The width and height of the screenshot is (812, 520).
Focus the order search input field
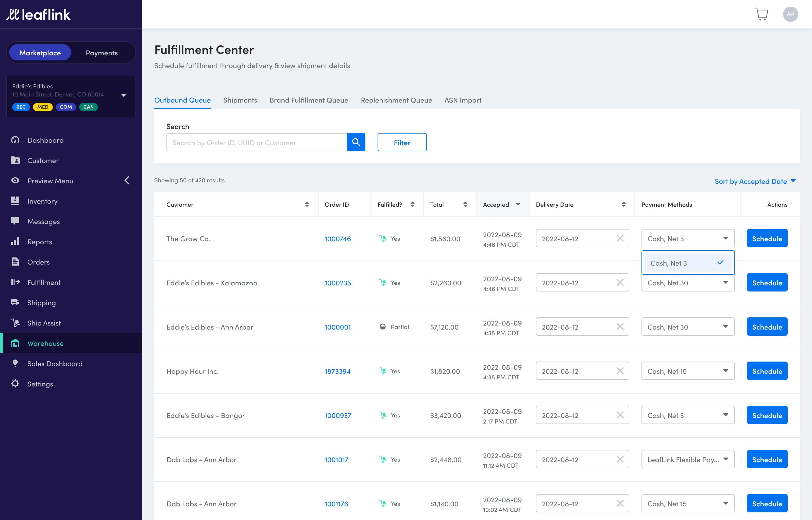pos(256,142)
